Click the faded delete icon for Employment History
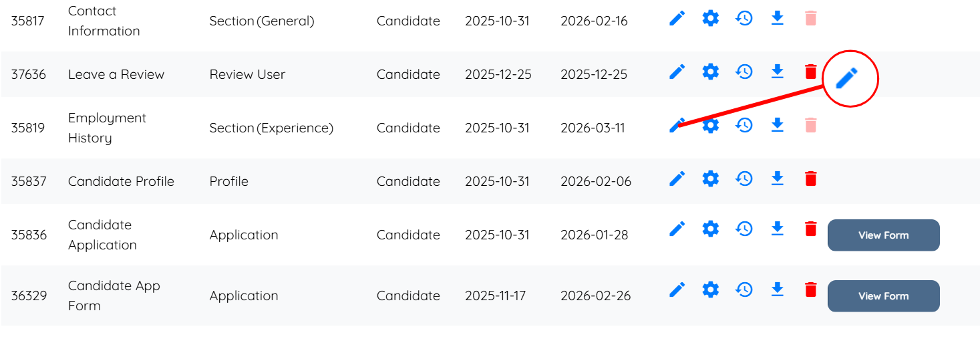The height and width of the screenshot is (343, 980). [810, 125]
